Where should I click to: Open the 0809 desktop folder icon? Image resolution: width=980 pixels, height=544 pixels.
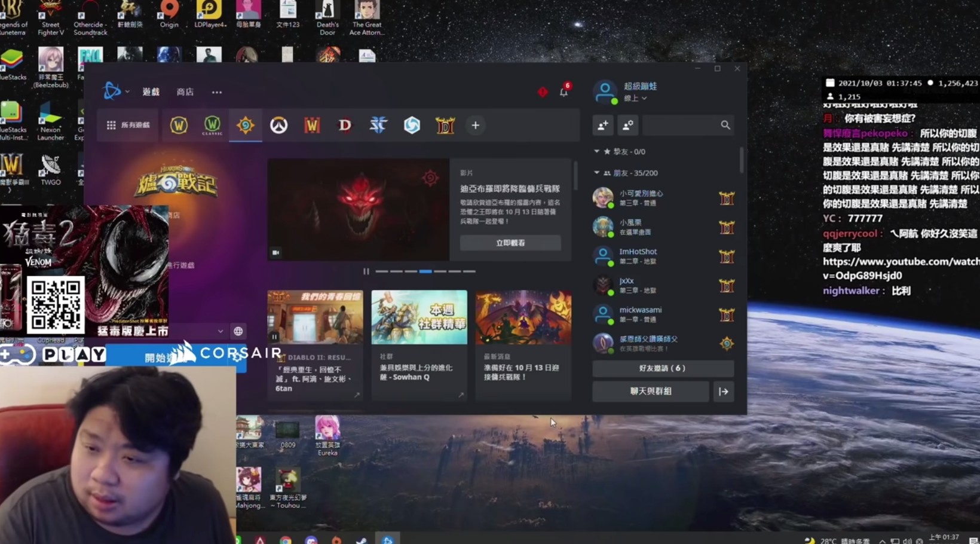click(288, 434)
